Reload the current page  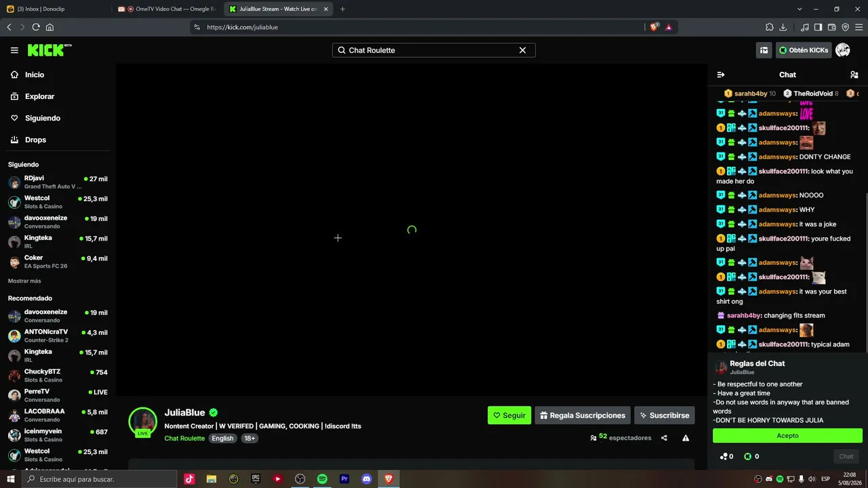coord(36,27)
